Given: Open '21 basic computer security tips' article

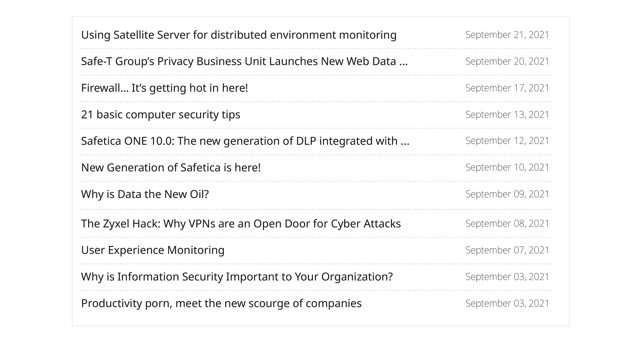Looking at the screenshot, I should (x=161, y=115).
